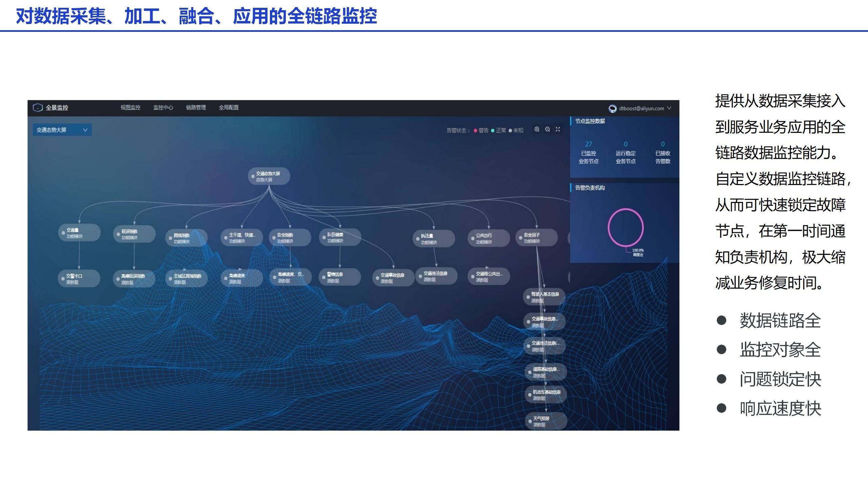Toggle the 未知 gray legend indicator

pyautogui.click(x=510, y=130)
